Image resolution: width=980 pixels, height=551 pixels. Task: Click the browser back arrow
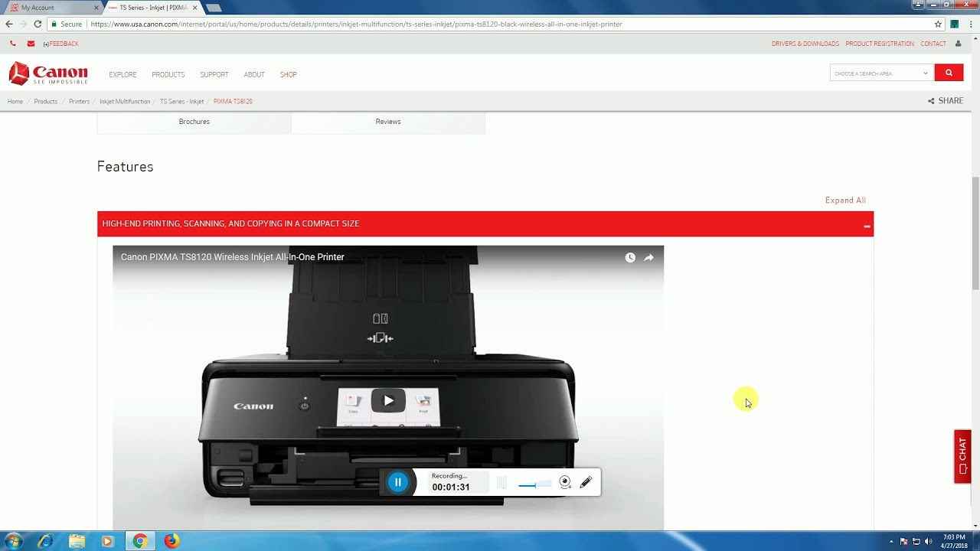tap(9, 24)
